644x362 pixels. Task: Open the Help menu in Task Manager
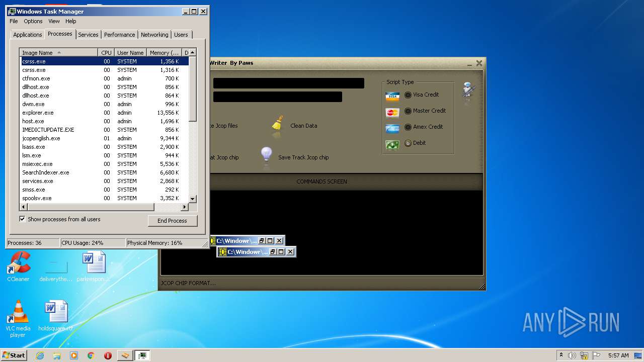click(71, 21)
